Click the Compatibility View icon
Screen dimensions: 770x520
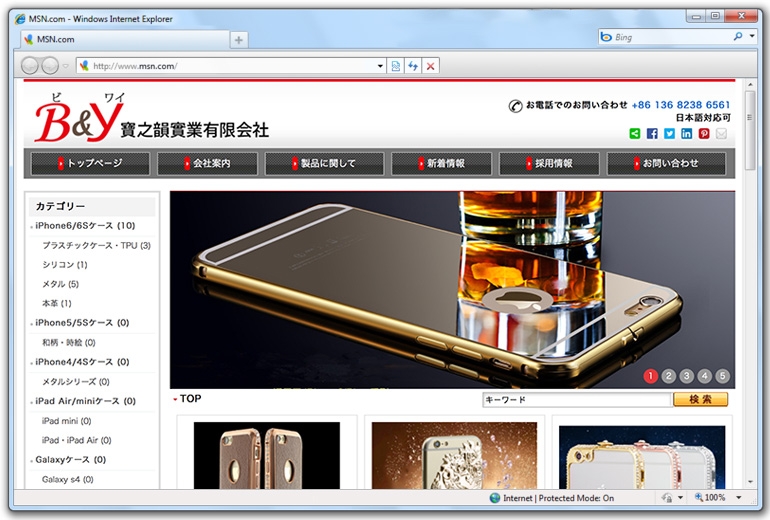pos(396,66)
